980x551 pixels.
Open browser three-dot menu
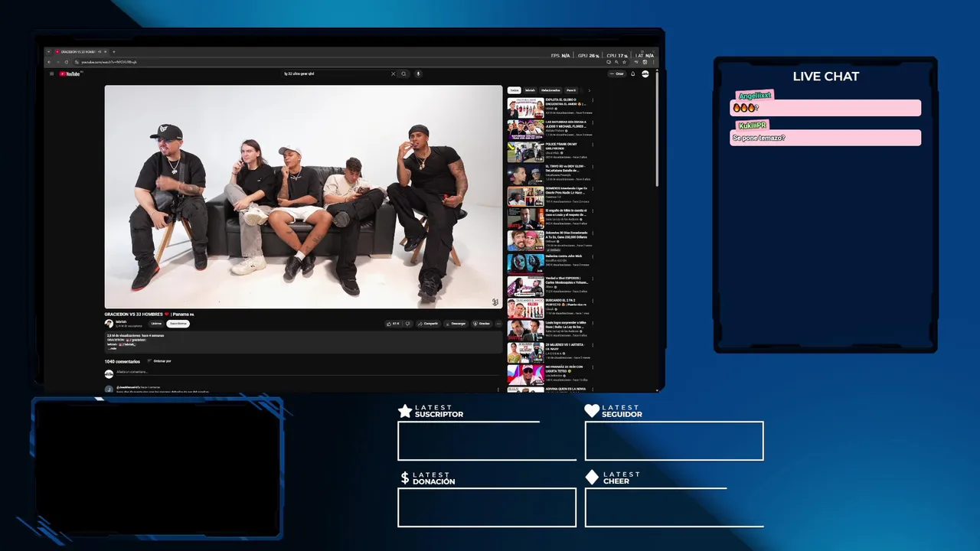[653, 62]
